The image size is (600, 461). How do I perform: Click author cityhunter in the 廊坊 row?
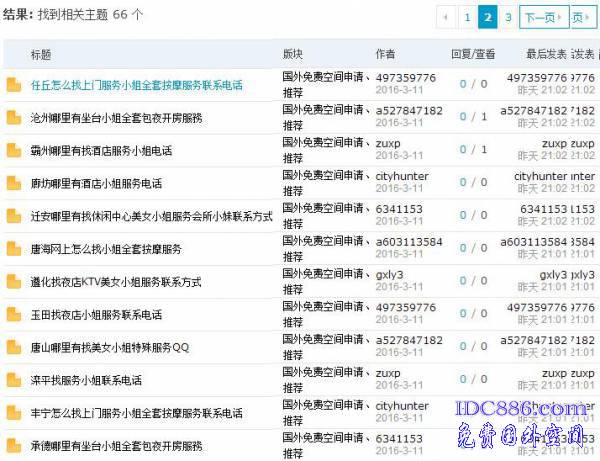click(x=401, y=176)
